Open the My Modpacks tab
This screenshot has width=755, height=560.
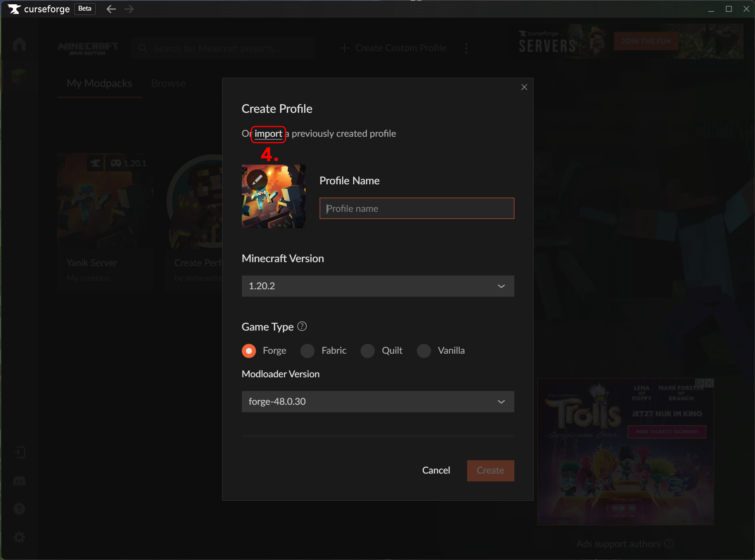(x=99, y=83)
